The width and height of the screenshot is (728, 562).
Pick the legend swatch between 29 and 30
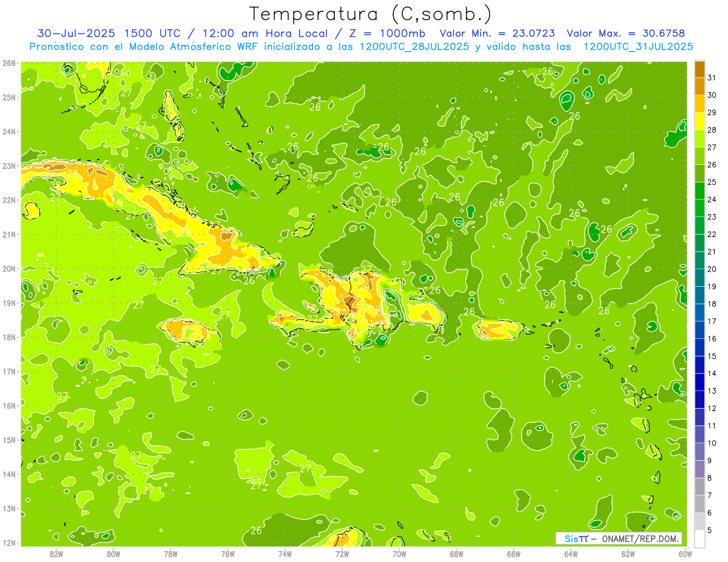pyautogui.click(x=699, y=104)
